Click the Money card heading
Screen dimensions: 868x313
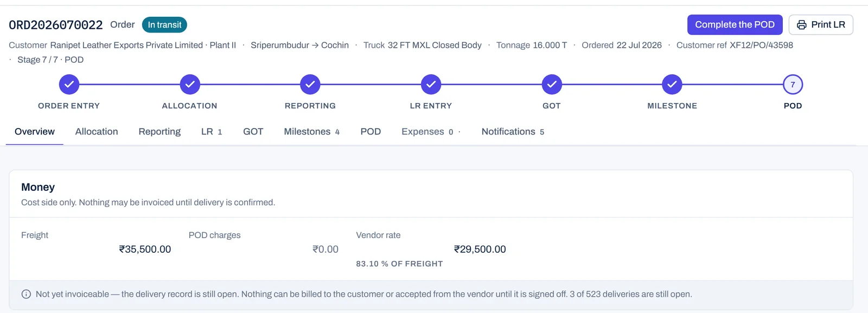38,187
